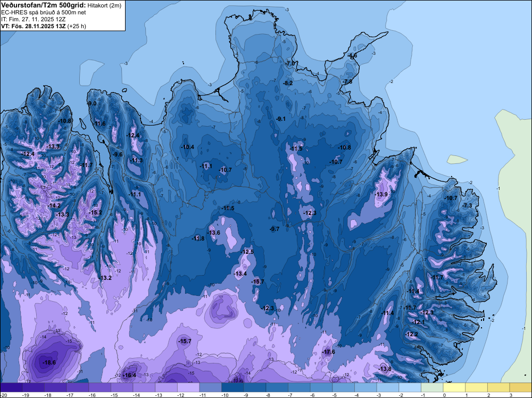Select the -11.3 temperature value
532x398 pixels.
tap(136, 161)
